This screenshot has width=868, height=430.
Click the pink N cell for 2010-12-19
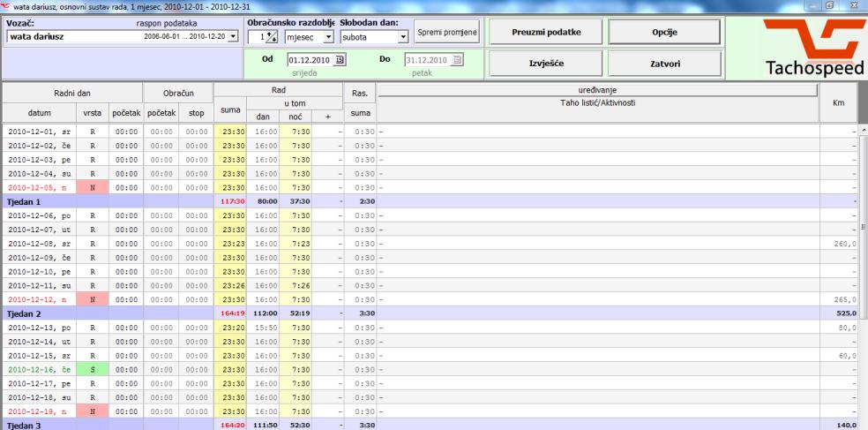point(93,411)
